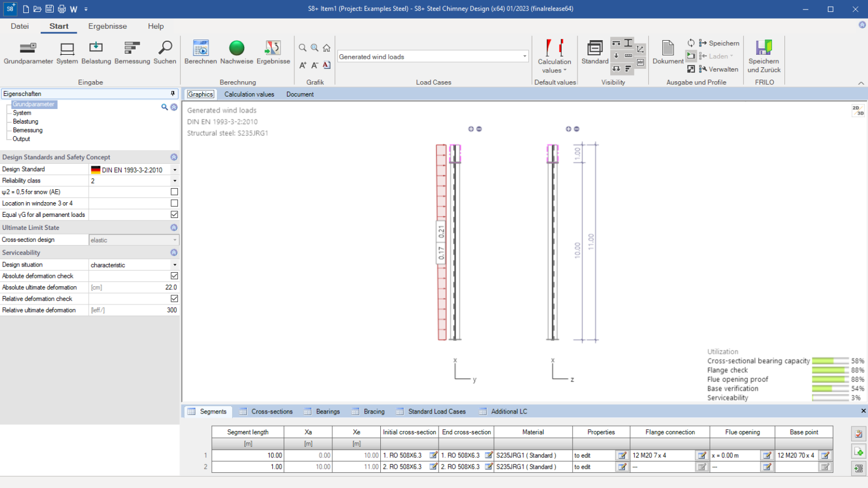Uncheck Absolute deformation check box
Viewport: 868px width, 488px height.
point(174,276)
